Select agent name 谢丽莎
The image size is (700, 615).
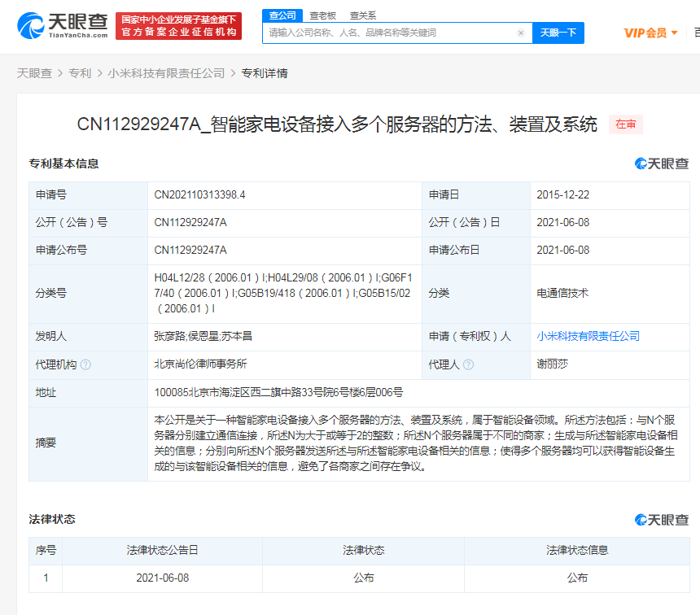[x=552, y=364]
